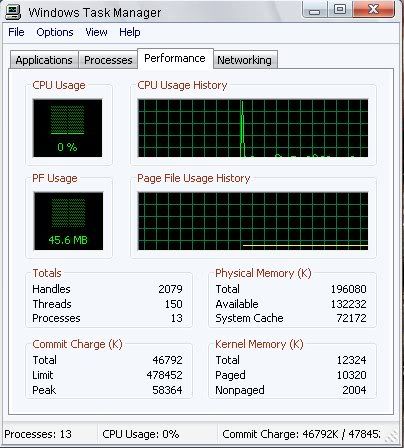
Task: Click the PF Usage meter gauge
Action: (68, 221)
